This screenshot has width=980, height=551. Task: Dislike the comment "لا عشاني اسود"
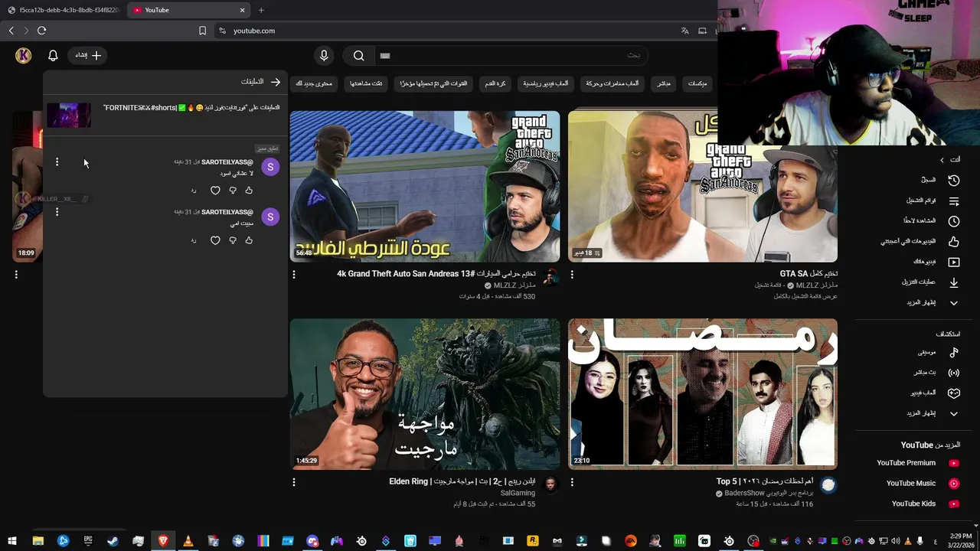[233, 191]
